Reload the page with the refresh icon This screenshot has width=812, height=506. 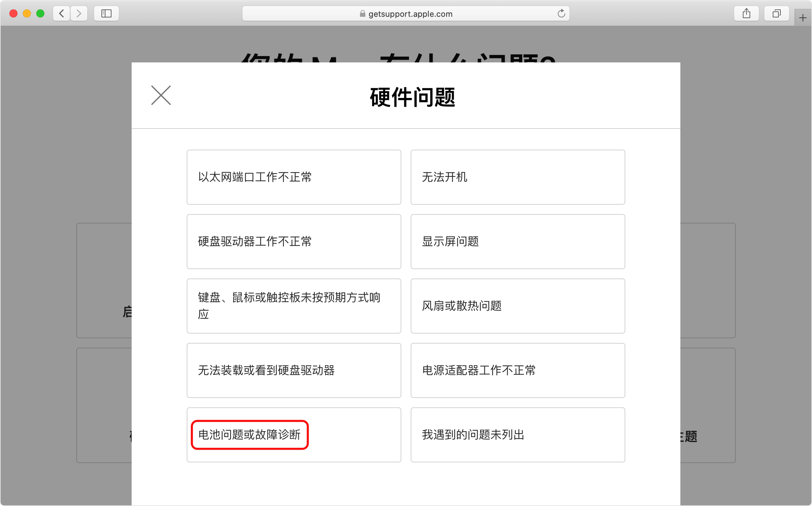561,13
